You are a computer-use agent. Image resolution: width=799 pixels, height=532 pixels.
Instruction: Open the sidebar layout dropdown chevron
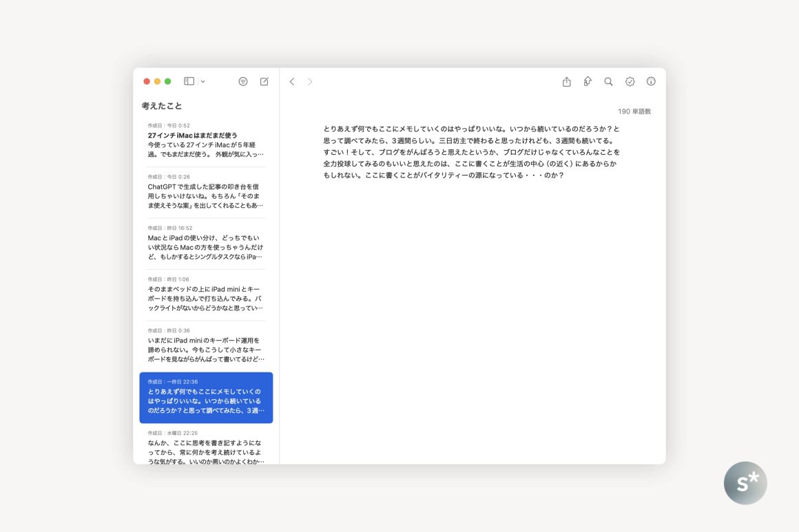point(203,82)
